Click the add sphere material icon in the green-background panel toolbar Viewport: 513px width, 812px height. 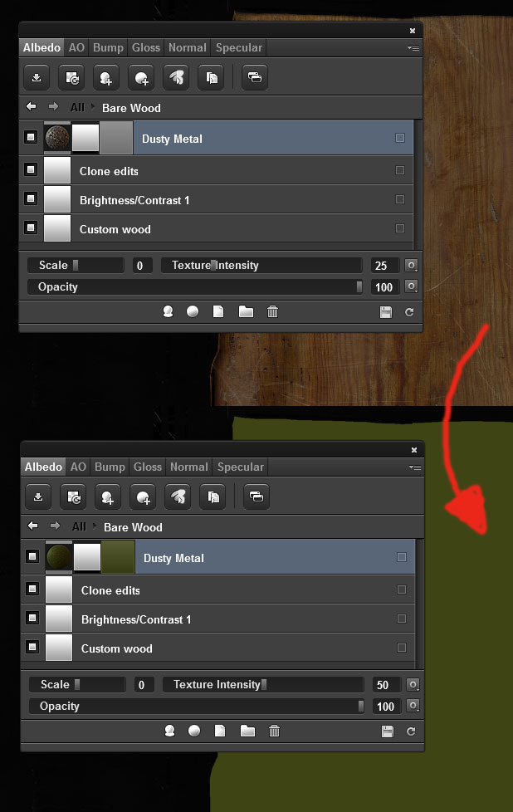pos(143,497)
